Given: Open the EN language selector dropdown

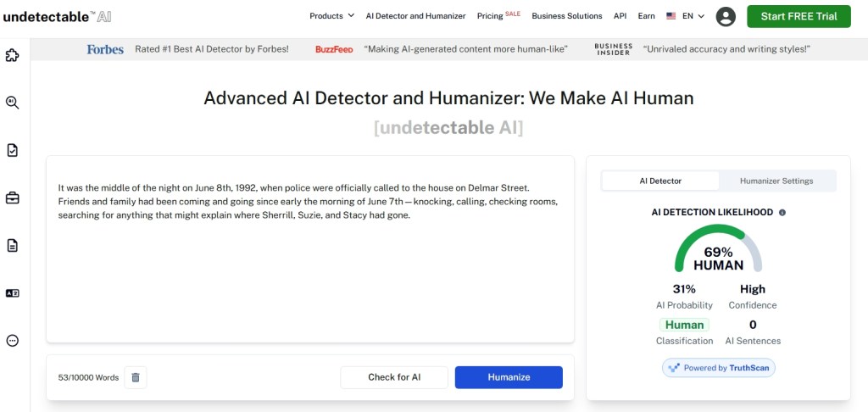Looking at the screenshot, I should tap(685, 16).
